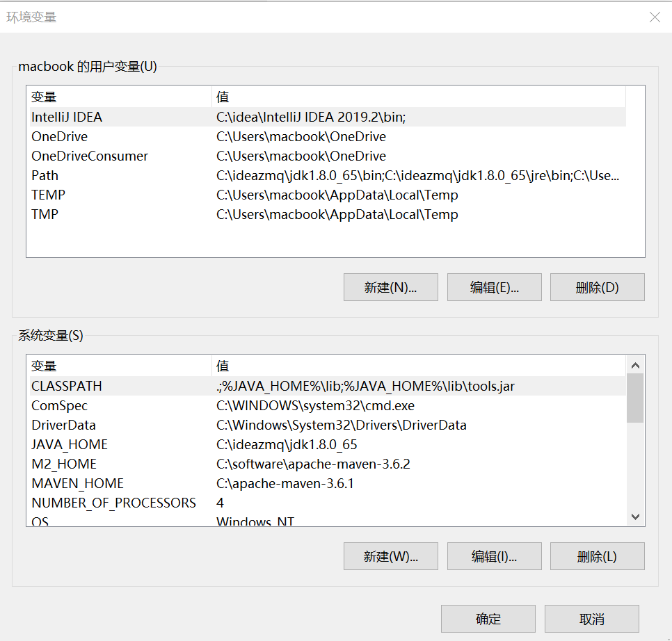Viewport: 672px width, 641px height.
Task: Click 新建(W) under system variables
Action: click(x=390, y=555)
